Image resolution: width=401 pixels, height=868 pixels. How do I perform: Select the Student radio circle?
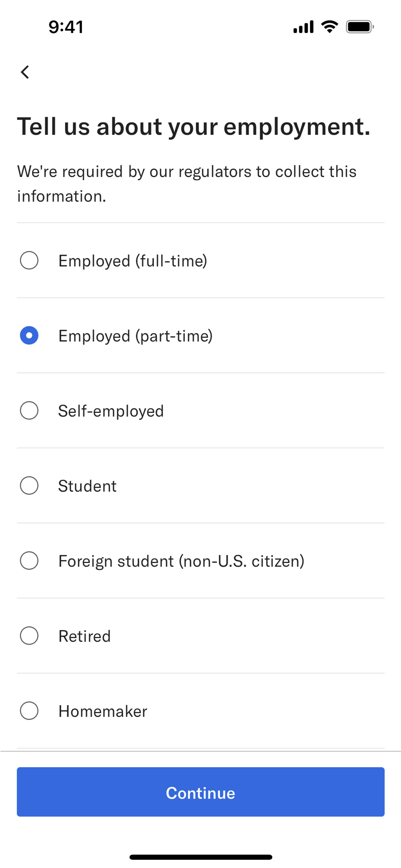29,486
